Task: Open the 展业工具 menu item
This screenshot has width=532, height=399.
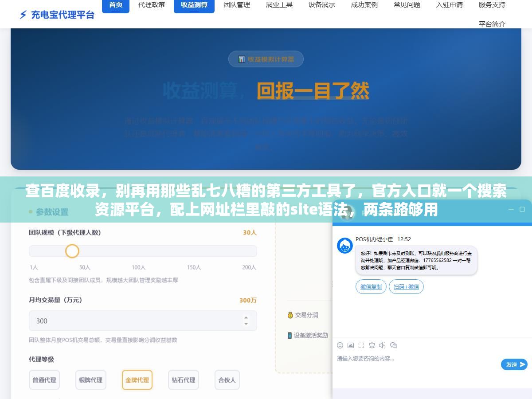Action: pos(279,5)
